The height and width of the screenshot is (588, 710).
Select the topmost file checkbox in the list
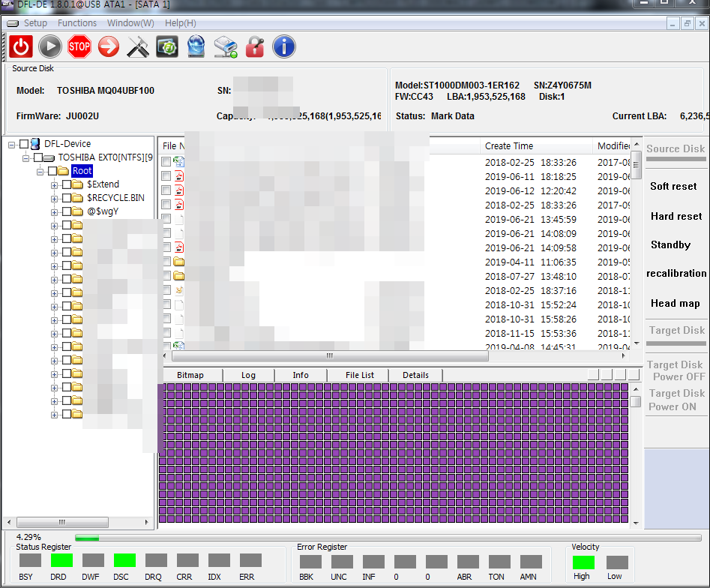(x=164, y=162)
